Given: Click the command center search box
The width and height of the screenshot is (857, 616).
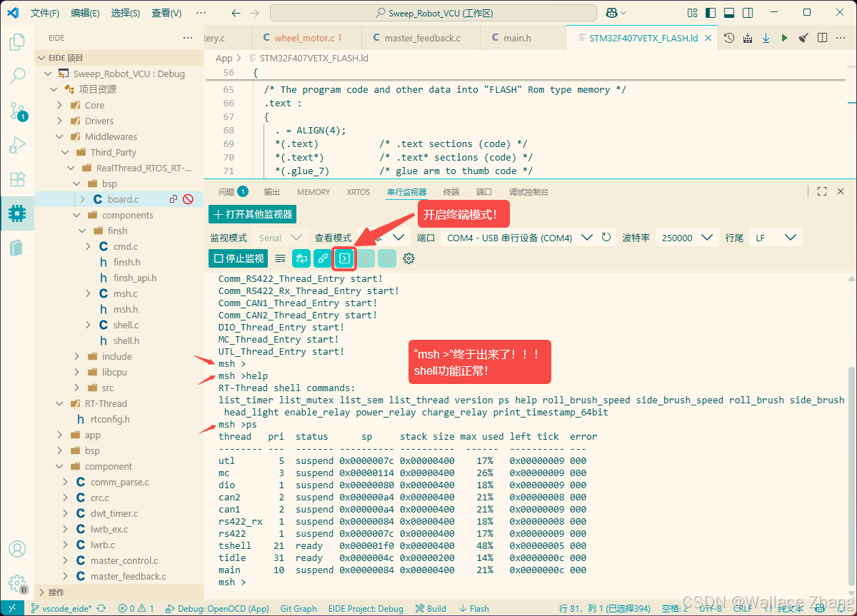Looking at the screenshot, I should coord(434,13).
